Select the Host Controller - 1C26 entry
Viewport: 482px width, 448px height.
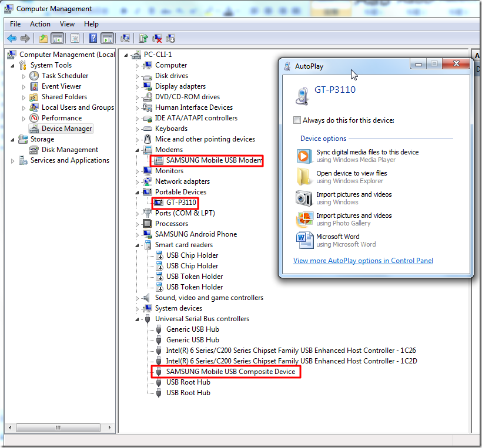291,351
